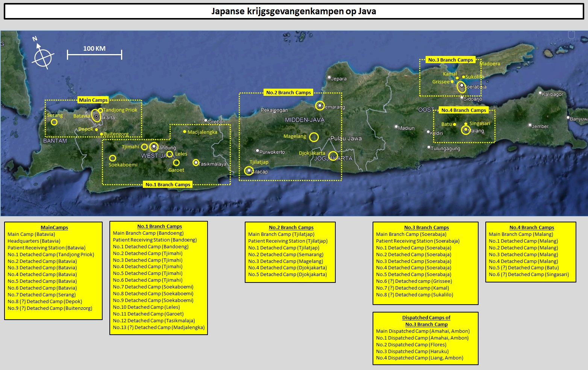The image size is (588, 370).
Task: Click the small yellow dot at Madjalengka
Action: [x=185, y=131]
